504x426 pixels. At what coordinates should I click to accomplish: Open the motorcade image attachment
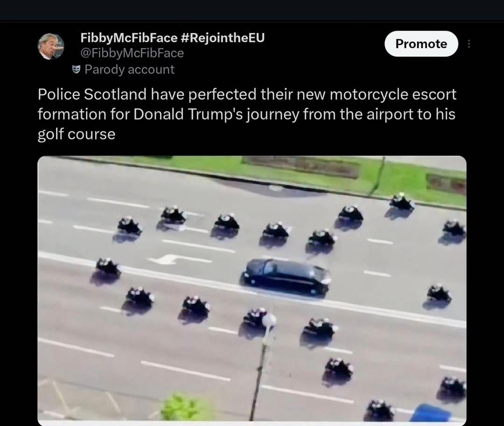252,288
